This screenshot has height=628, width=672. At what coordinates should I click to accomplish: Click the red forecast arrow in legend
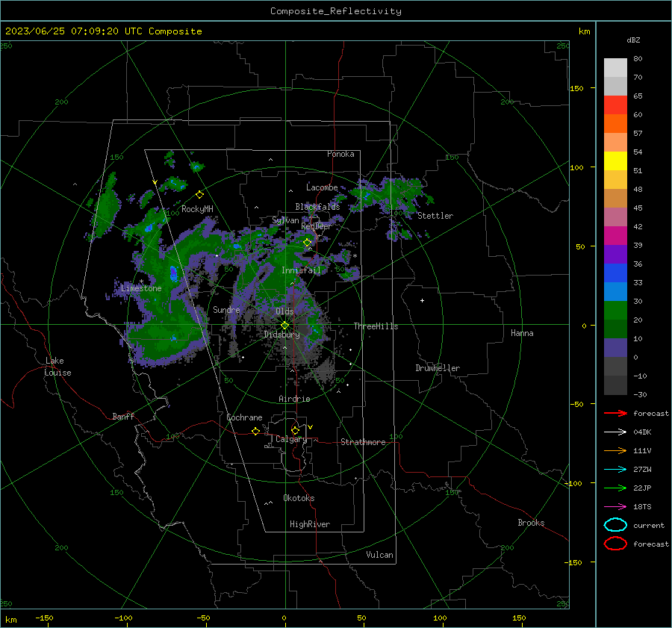[x=615, y=413]
